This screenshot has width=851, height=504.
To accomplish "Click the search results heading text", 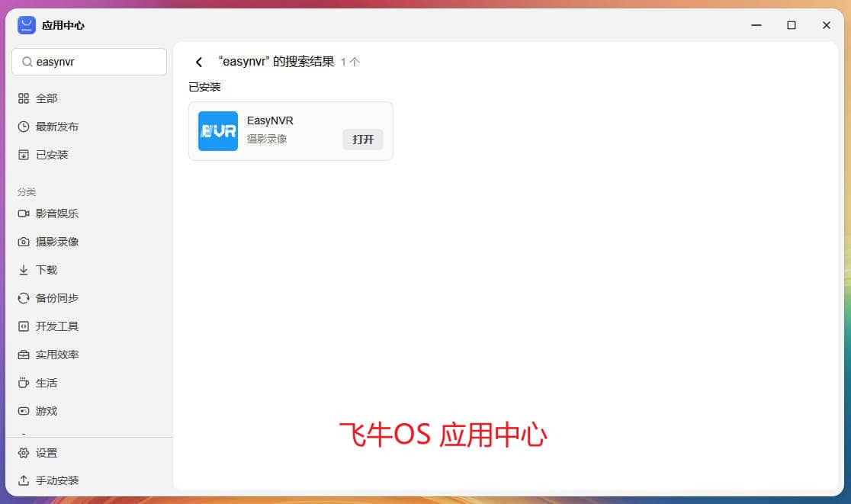I will [x=276, y=61].
